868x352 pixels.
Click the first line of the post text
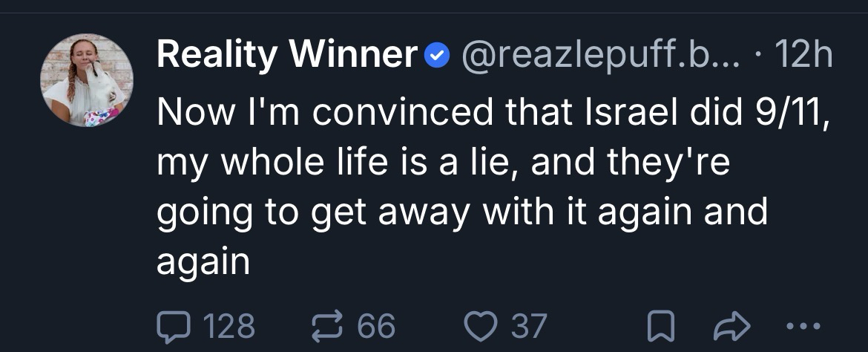(490, 113)
